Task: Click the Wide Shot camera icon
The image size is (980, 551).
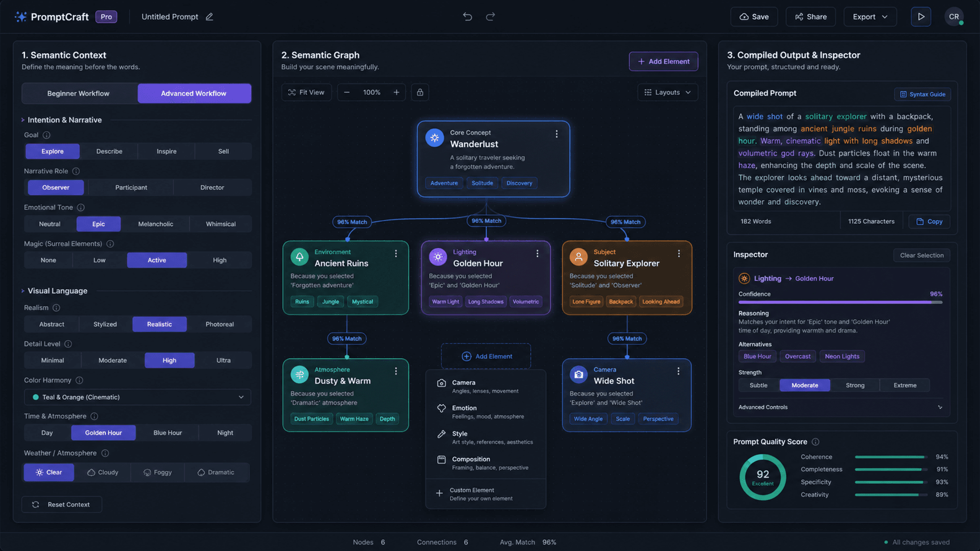Action: 579,375
